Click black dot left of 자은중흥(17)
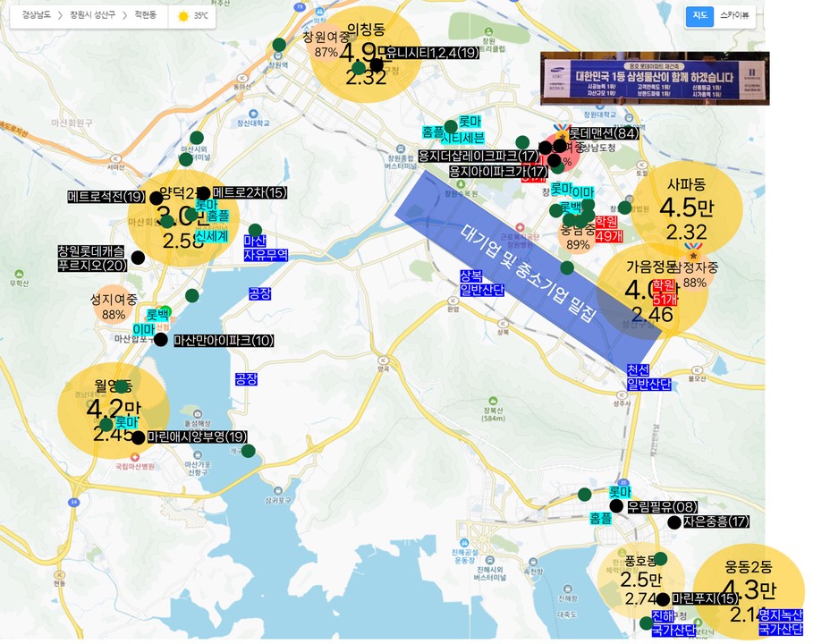 point(673,521)
